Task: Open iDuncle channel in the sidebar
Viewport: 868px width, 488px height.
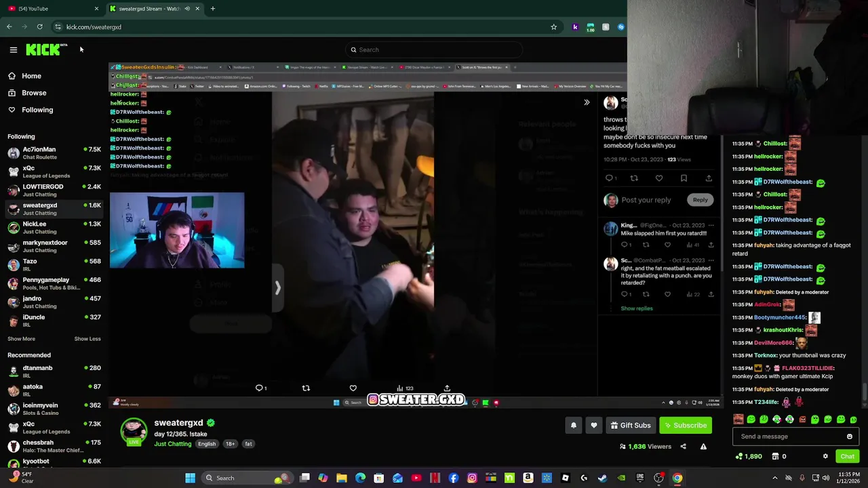Action: (x=54, y=321)
